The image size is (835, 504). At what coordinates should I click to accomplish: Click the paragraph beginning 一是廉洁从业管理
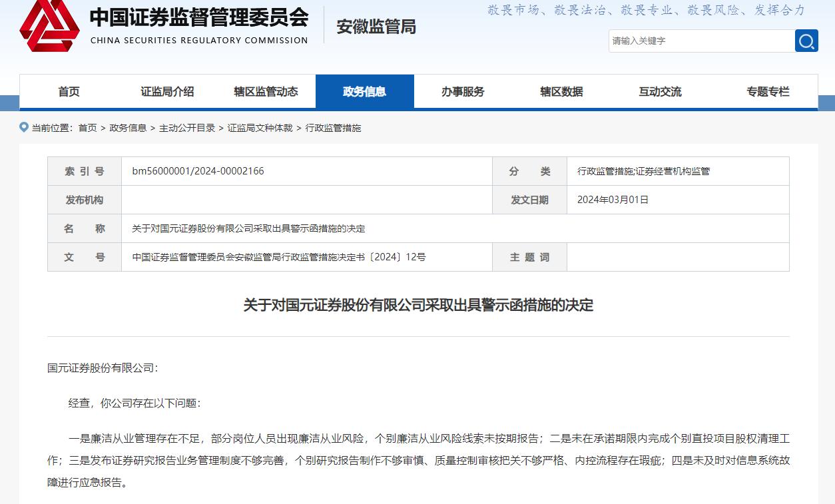point(418,460)
